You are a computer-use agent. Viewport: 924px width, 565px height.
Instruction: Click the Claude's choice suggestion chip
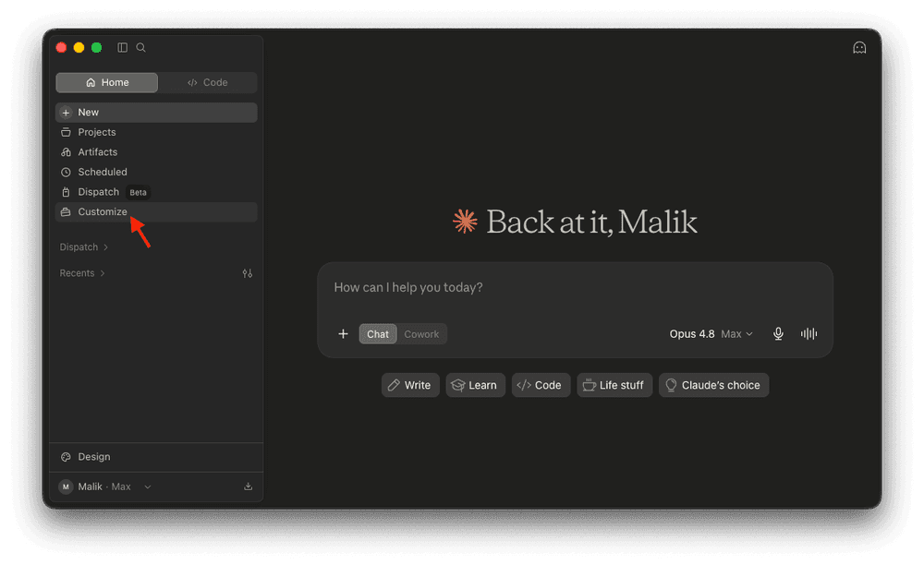pyautogui.click(x=713, y=386)
